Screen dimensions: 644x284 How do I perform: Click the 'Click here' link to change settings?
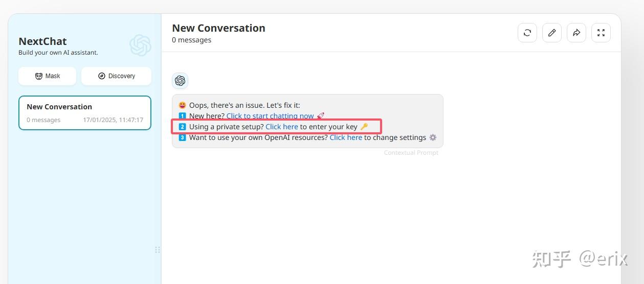coord(346,137)
